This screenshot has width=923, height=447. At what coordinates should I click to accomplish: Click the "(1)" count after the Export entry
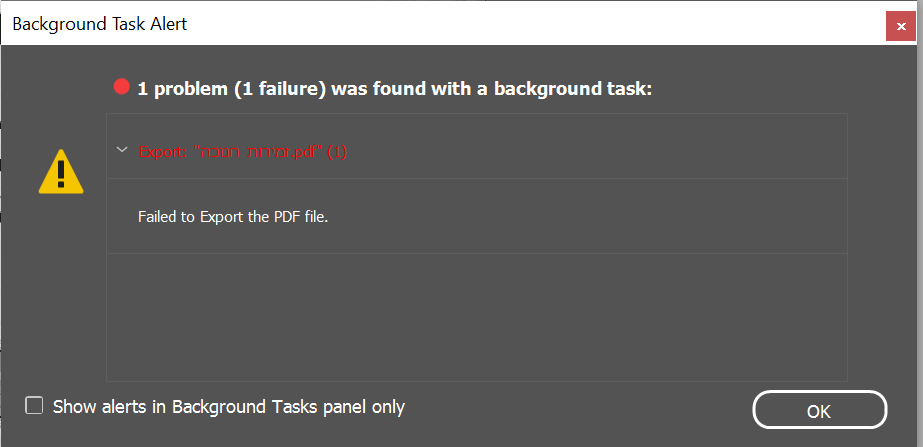click(x=336, y=151)
